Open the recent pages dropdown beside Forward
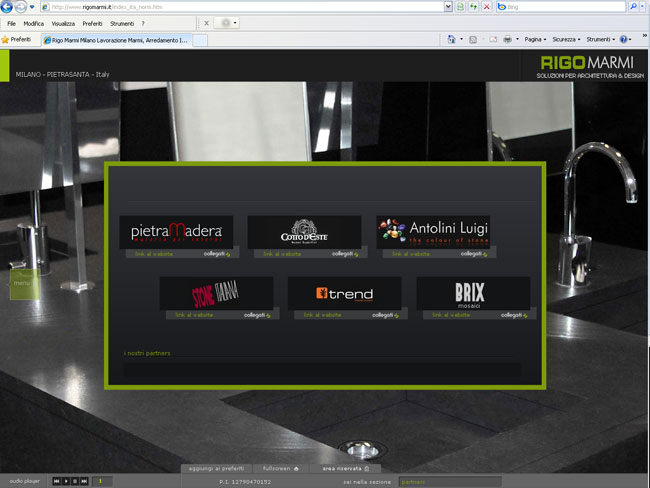Viewport: 650px width, 488px height. pyautogui.click(x=32, y=7)
